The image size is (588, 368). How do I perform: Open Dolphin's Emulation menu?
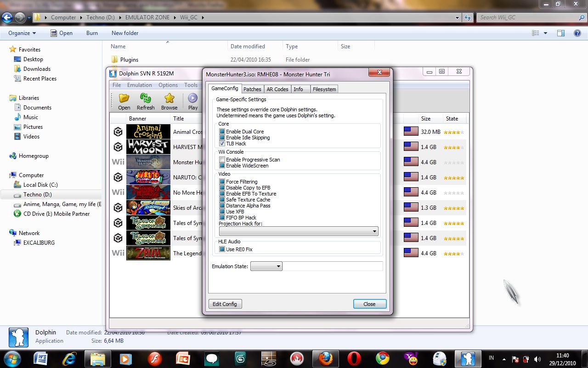(140, 85)
